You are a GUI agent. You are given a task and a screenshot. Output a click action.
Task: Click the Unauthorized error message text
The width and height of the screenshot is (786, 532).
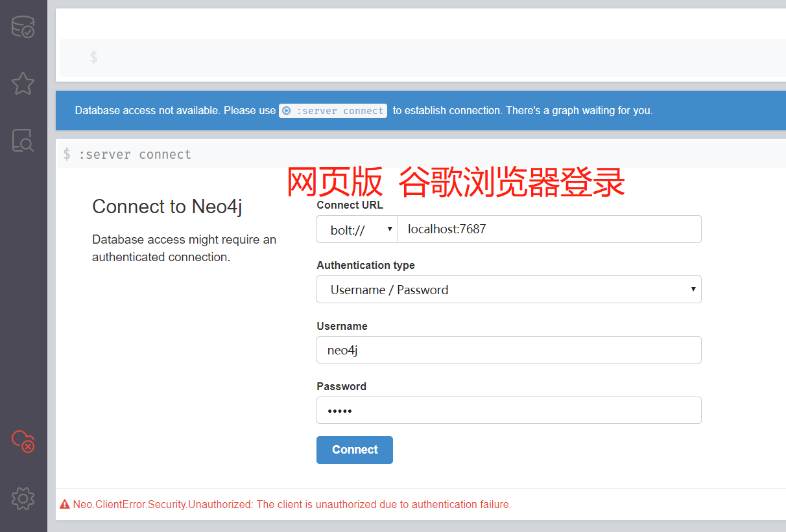292,504
